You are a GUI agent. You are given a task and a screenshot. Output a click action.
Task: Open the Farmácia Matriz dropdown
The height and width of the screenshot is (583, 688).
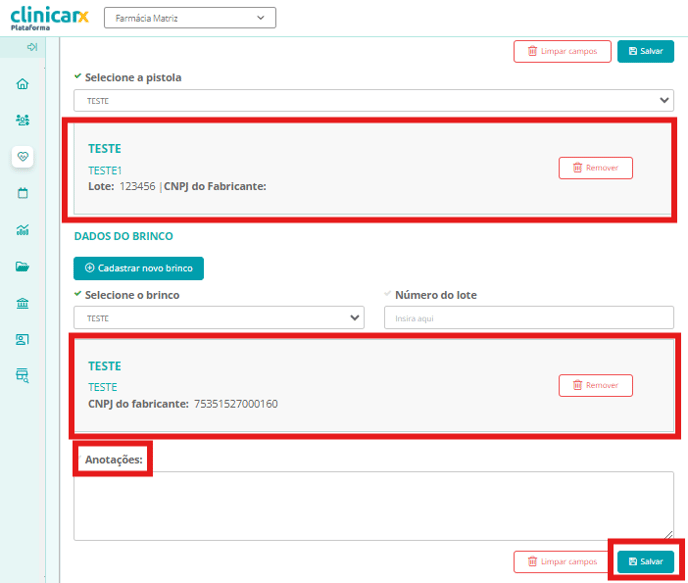(x=189, y=18)
